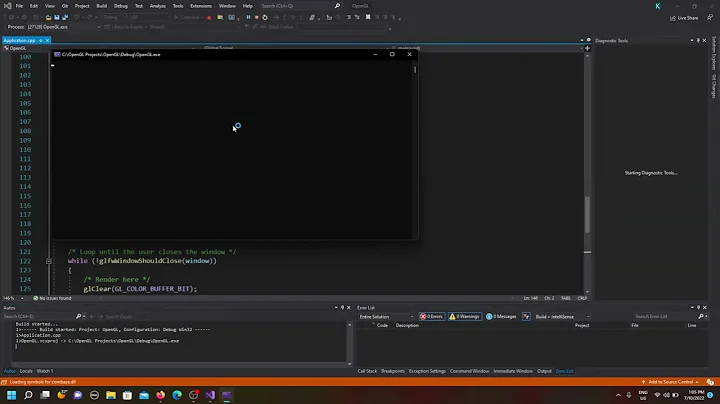The image size is (720, 404).
Task: Pause debugging with the Break All icon
Action: 248,17
